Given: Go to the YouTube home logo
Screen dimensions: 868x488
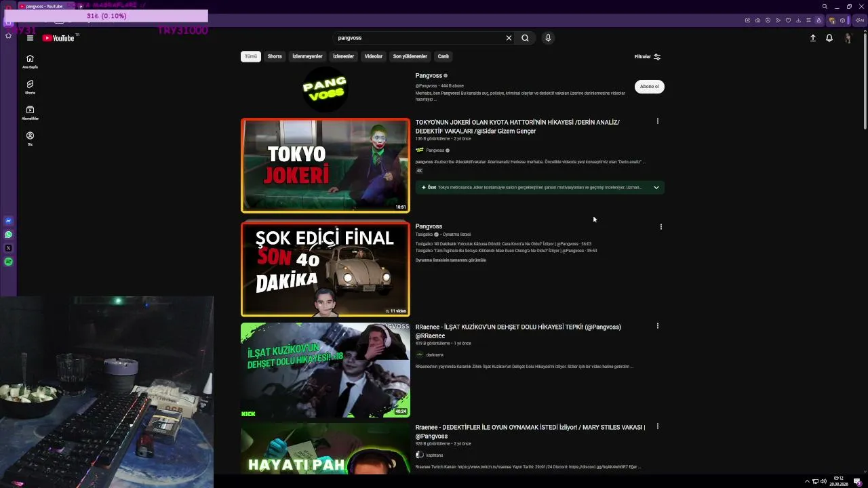Looking at the screenshot, I should click(59, 38).
